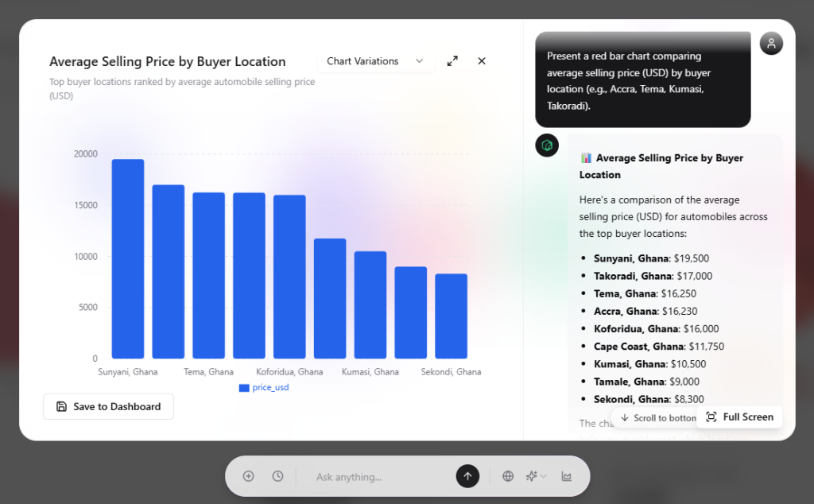This screenshot has height=504, width=814.
Task: Expand the chart using the diagonal arrows icon
Action: pos(452,60)
